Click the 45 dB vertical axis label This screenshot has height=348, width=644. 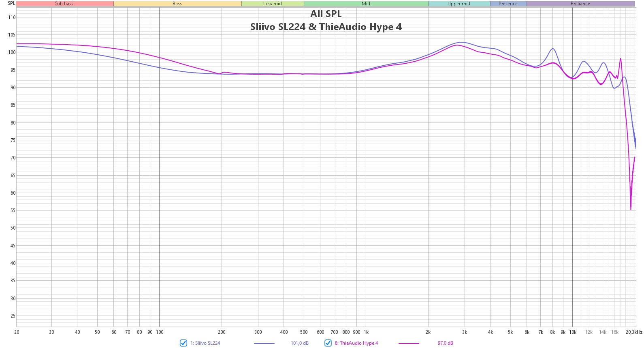[13, 246]
